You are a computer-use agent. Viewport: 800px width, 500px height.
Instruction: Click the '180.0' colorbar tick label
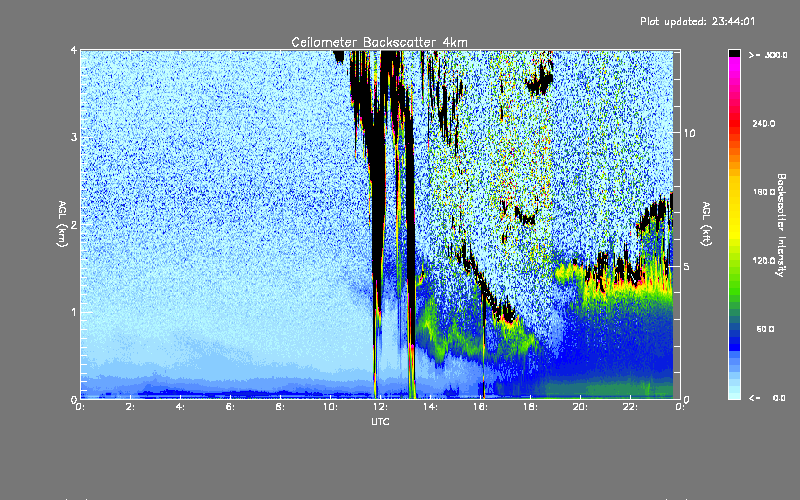(x=764, y=192)
